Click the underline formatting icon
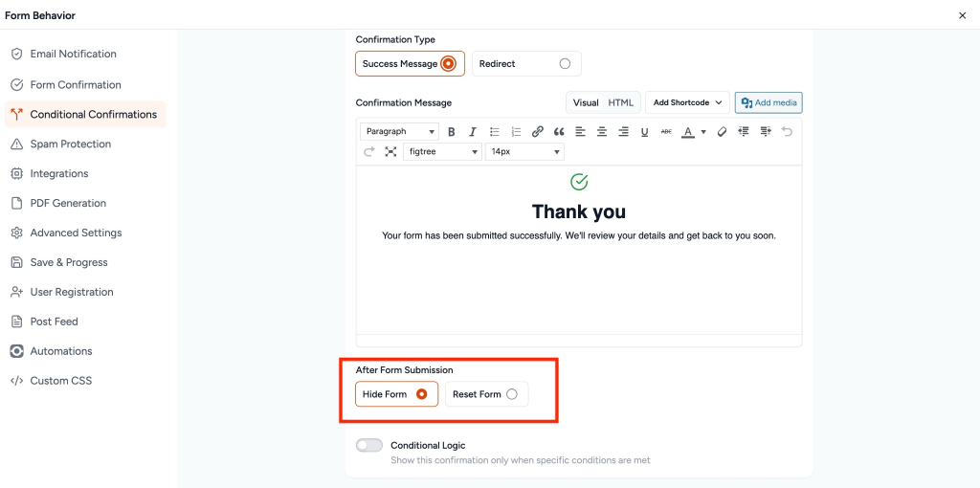 pos(645,132)
